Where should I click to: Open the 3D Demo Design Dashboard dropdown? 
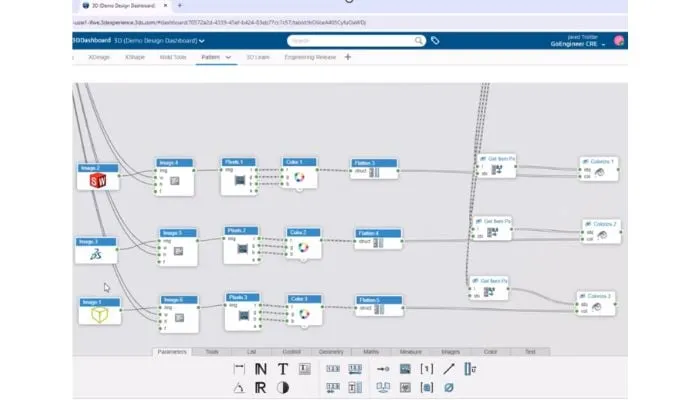point(202,41)
